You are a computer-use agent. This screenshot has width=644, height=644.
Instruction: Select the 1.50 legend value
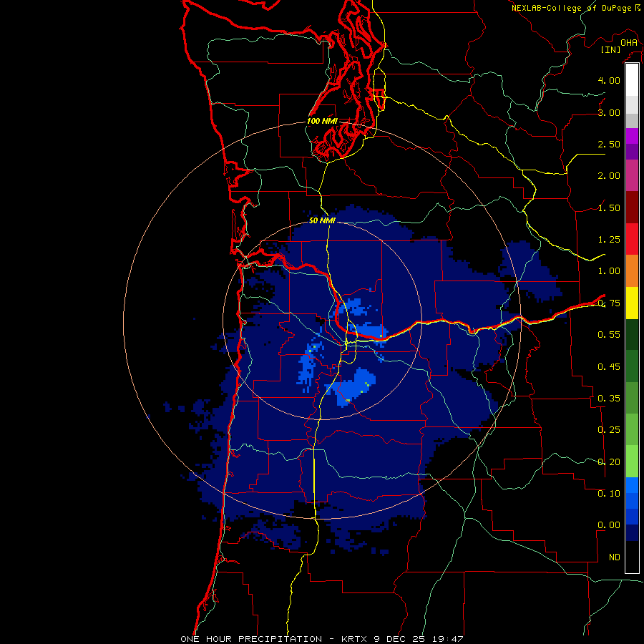coord(609,208)
